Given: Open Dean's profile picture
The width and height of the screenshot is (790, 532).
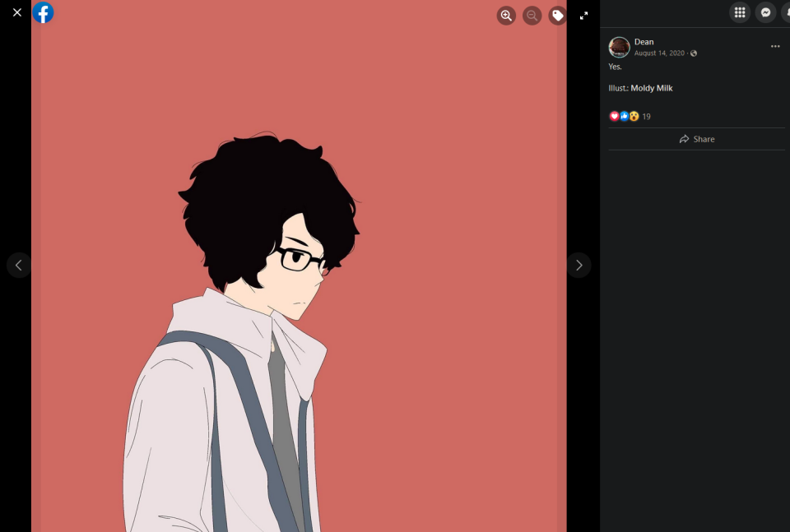Looking at the screenshot, I should pos(619,48).
